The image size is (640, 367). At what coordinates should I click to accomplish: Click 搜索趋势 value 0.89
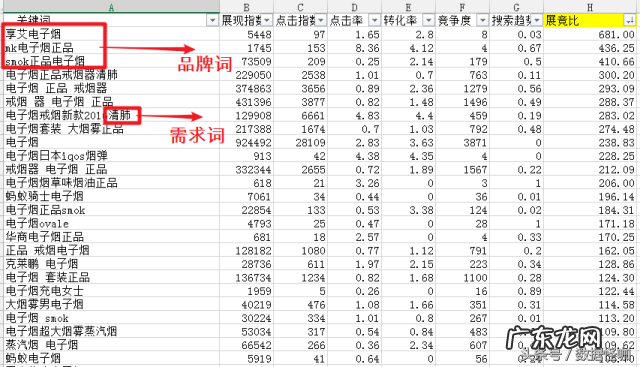pyautogui.click(x=529, y=291)
